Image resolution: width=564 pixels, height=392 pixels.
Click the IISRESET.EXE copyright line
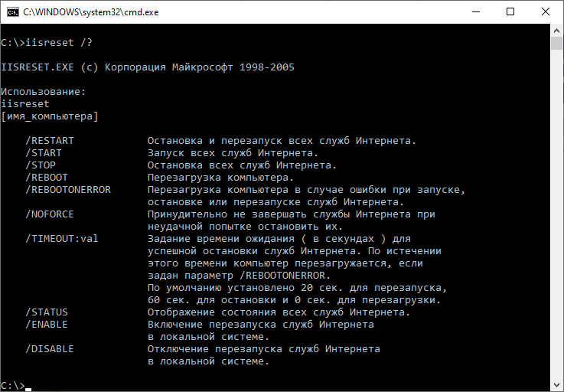click(148, 67)
